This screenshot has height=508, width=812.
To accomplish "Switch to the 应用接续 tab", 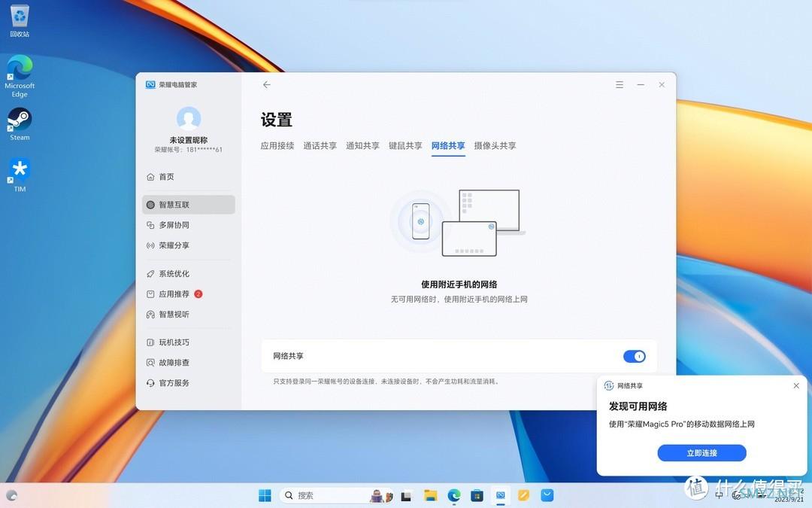I will click(x=277, y=146).
